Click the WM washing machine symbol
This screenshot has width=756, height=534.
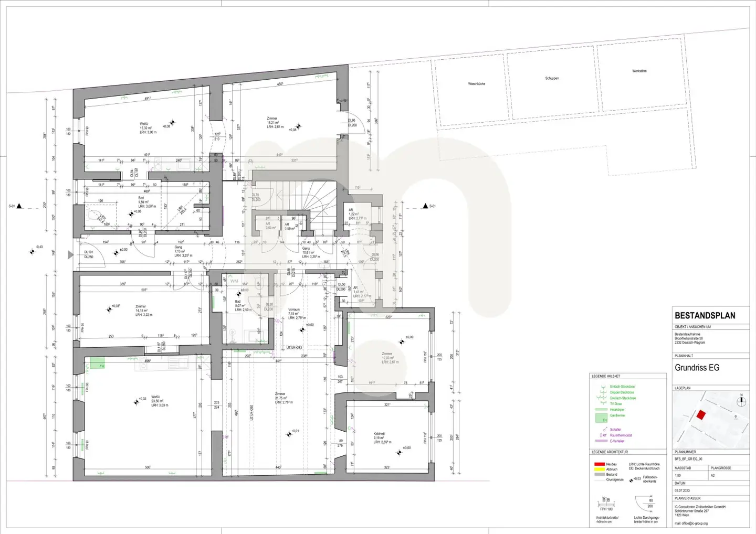[x=234, y=282]
